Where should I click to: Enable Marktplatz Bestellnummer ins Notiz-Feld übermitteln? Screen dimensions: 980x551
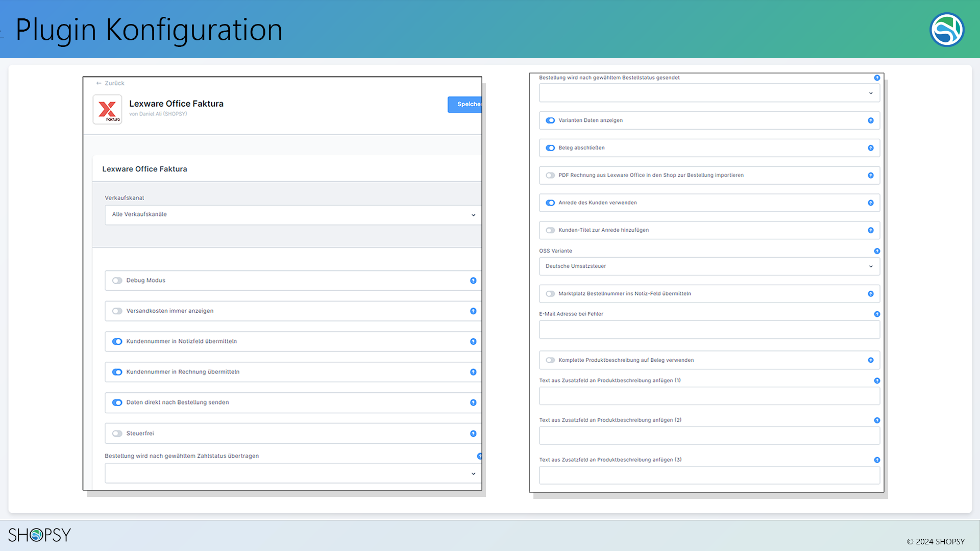pos(550,294)
